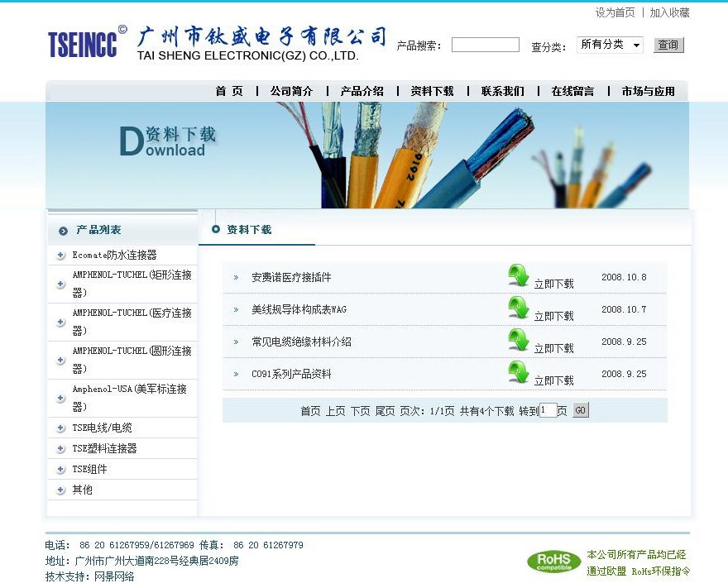This screenshot has width=728, height=588.
Task: Click 尾页 in the pagination bar
Action: (385, 411)
